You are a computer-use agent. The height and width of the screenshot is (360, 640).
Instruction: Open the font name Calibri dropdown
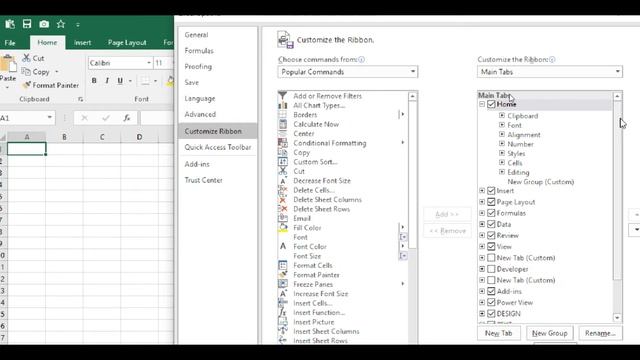149,63
